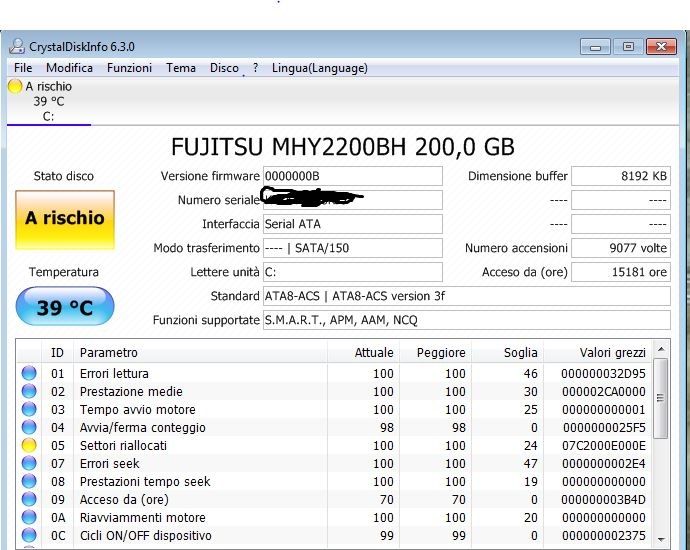Maximize the CrystalDiskInfo window
Image resolution: width=690 pixels, height=550 pixels.
tap(628, 47)
